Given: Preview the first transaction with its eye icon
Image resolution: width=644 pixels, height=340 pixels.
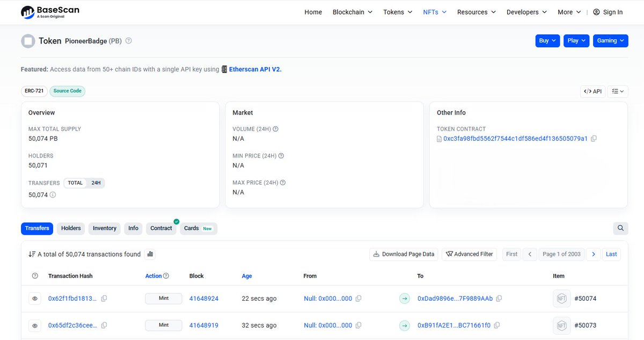Looking at the screenshot, I should (34, 298).
